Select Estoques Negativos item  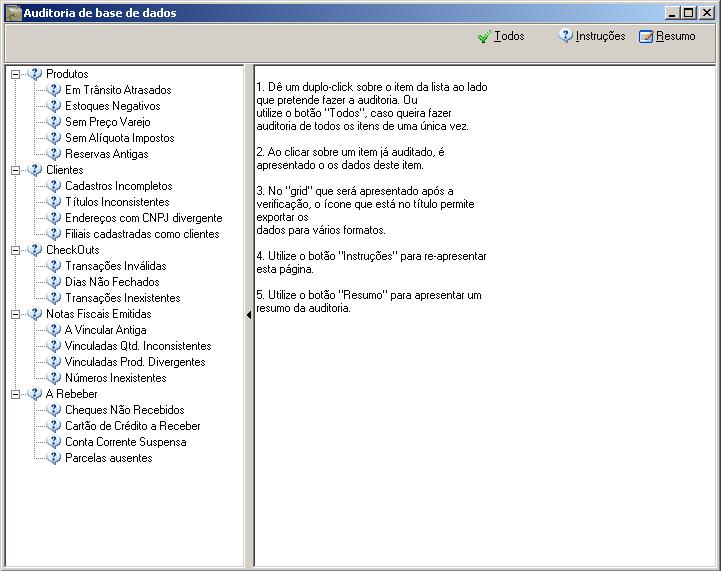pos(113,106)
